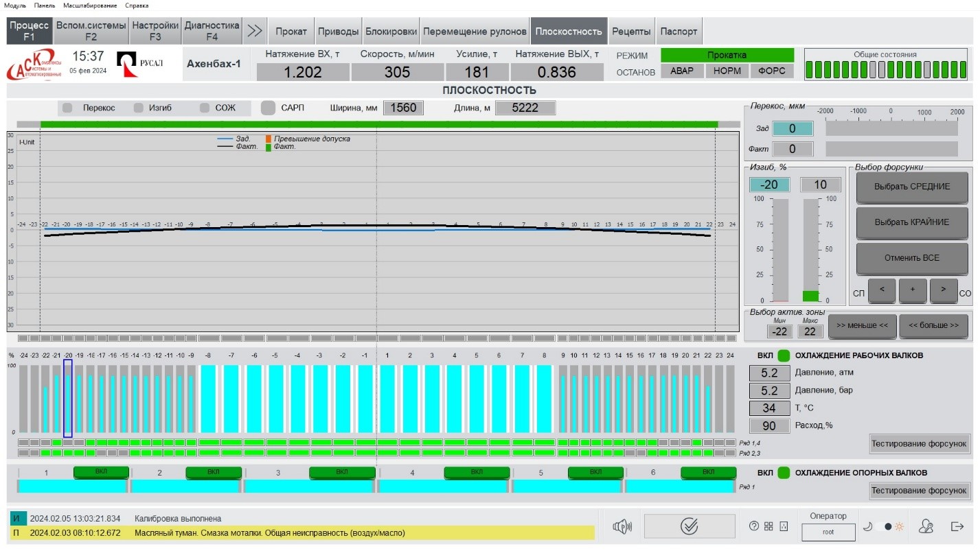Switch to the Блокировки tab

coord(391,31)
